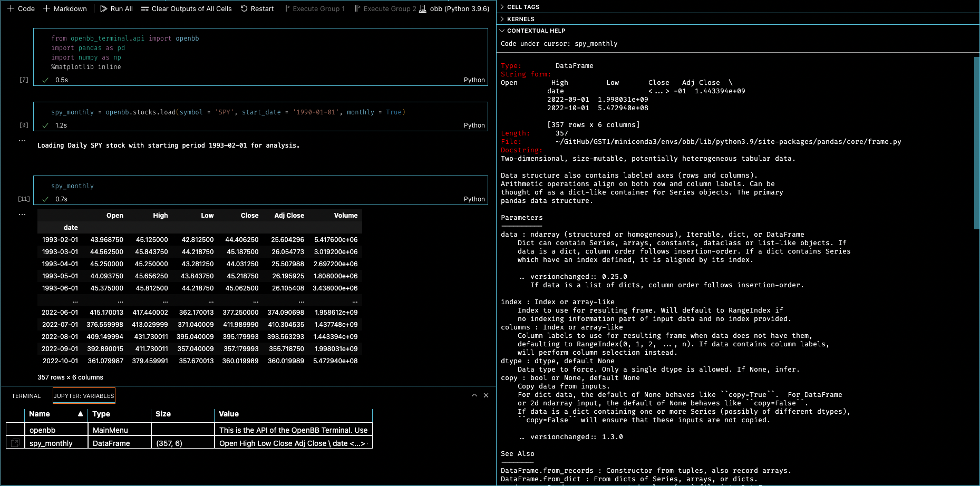Click the Size column header
The image size is (980, 486).
click(x=182, y=414)
